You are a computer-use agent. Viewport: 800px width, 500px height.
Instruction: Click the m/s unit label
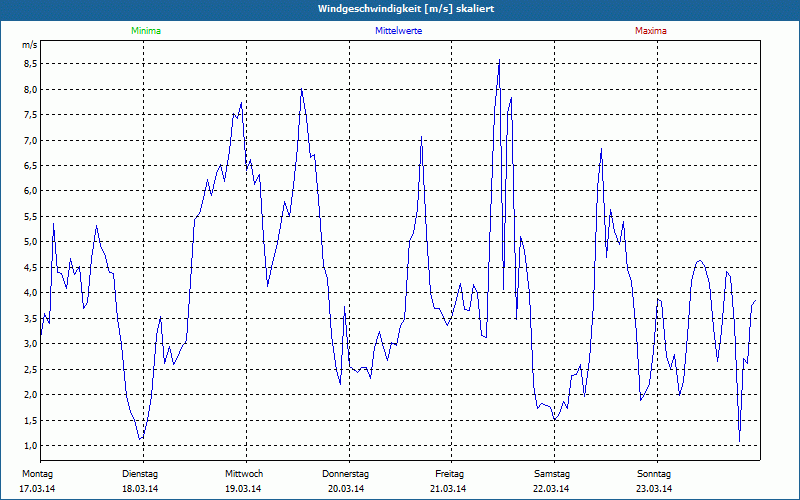pyautogui.click(x=30, y=45)
